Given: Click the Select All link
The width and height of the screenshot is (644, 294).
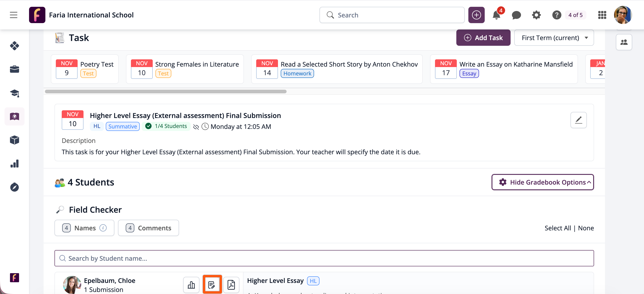Looking at the screenshot, I should (x=558, y=228).
